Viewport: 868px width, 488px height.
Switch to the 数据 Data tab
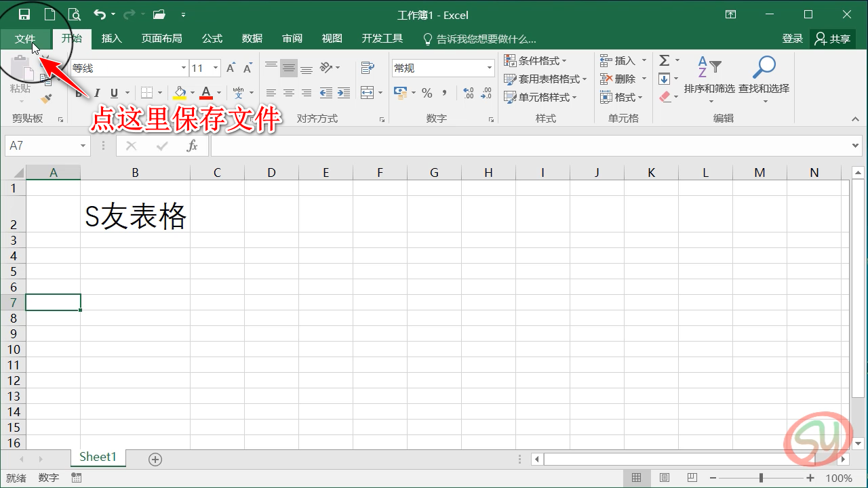252,39
